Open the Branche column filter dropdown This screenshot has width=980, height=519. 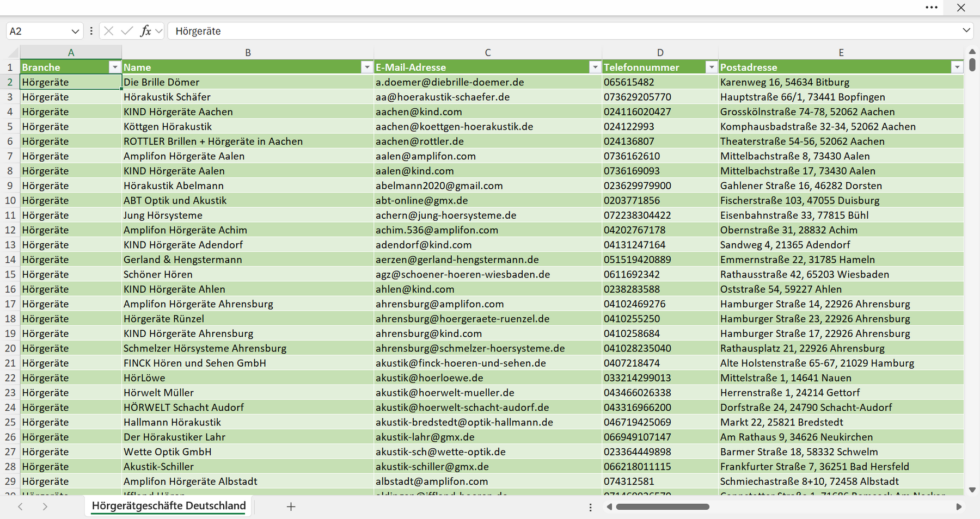pyautogui.click(x=114, y=67)
